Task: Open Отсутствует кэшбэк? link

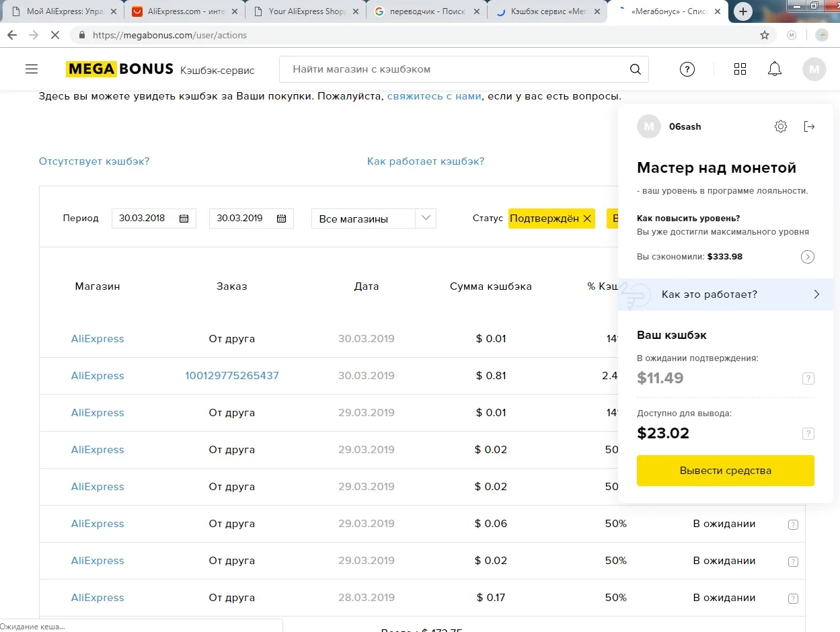Action: [x=94, y=161]
